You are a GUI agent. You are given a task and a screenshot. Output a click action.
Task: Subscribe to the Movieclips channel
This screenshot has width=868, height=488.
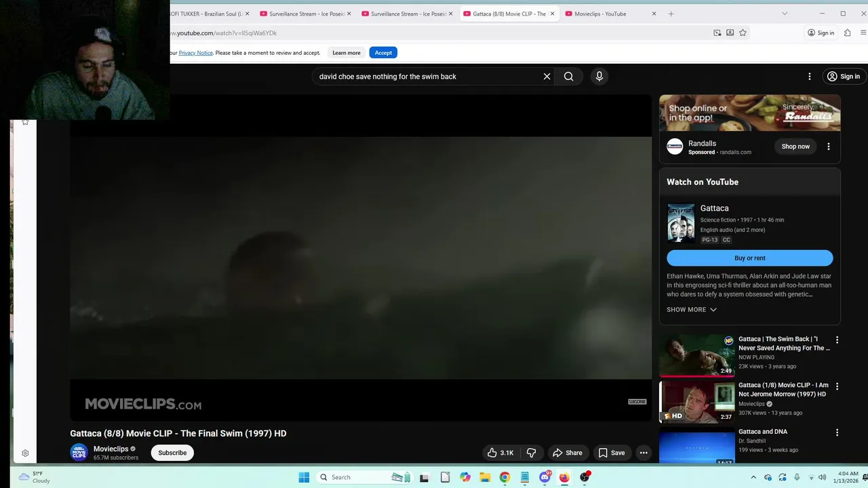point(172,453)
